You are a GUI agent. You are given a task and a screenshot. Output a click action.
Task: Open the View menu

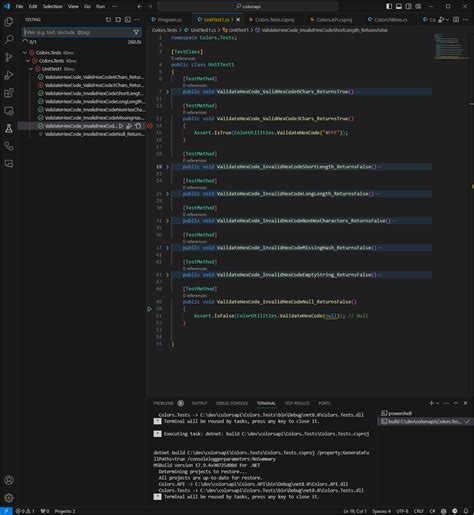coord(73,6)
